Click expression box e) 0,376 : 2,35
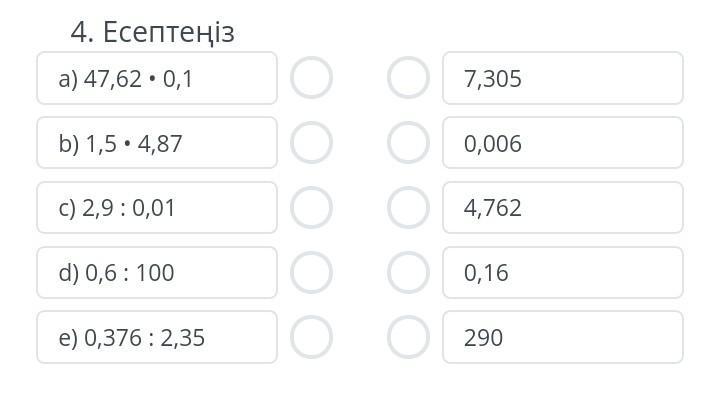 [157, 337]
